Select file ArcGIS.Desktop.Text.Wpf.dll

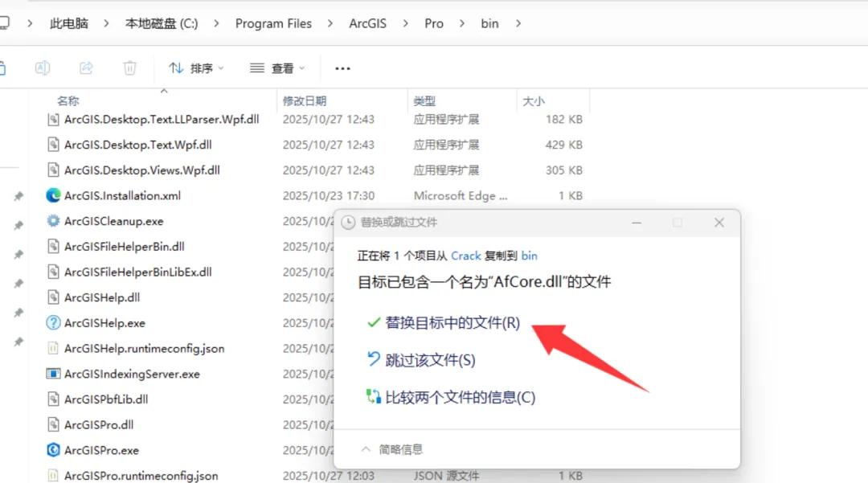[138, 145]
